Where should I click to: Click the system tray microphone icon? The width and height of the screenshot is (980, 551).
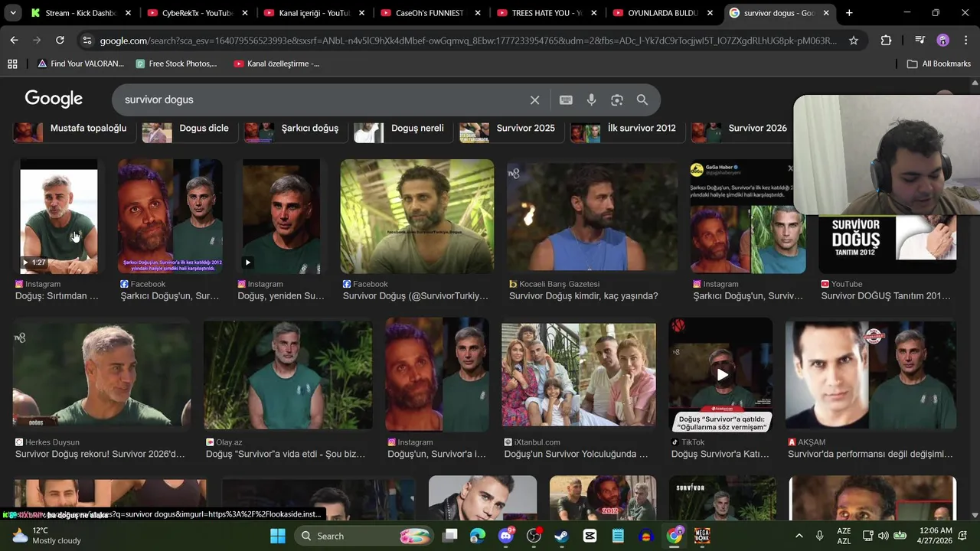820,536
